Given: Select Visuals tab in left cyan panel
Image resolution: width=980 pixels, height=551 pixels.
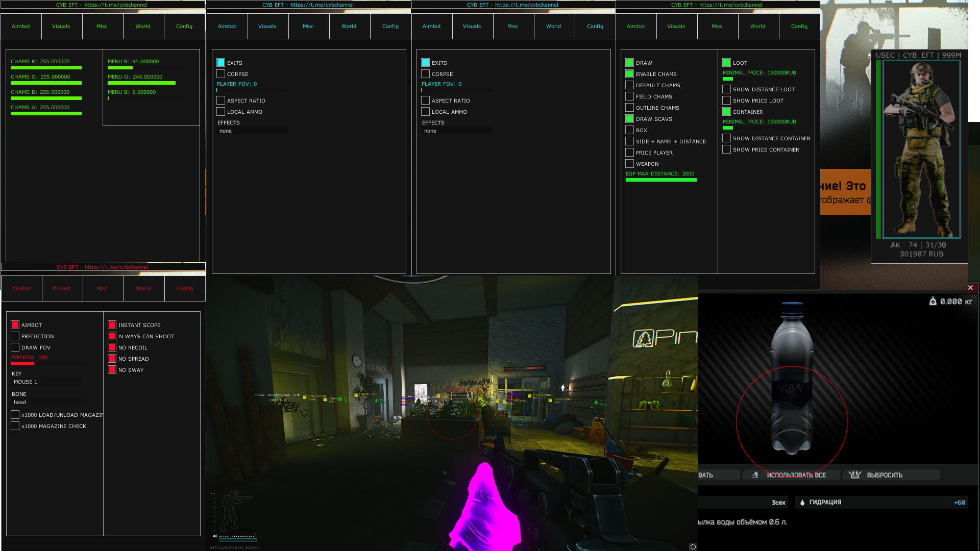Looking at the screenshot, I should tap(267, 26).
